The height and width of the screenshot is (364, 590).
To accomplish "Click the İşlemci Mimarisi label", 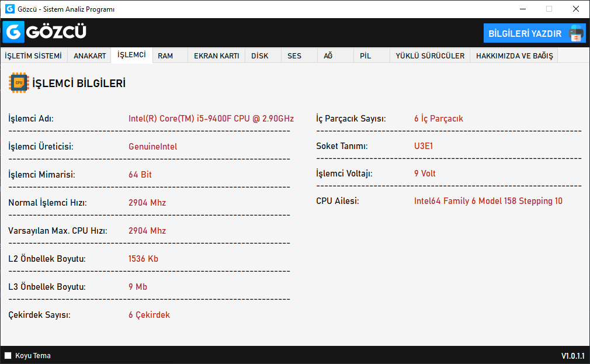I will coord(41,175).
